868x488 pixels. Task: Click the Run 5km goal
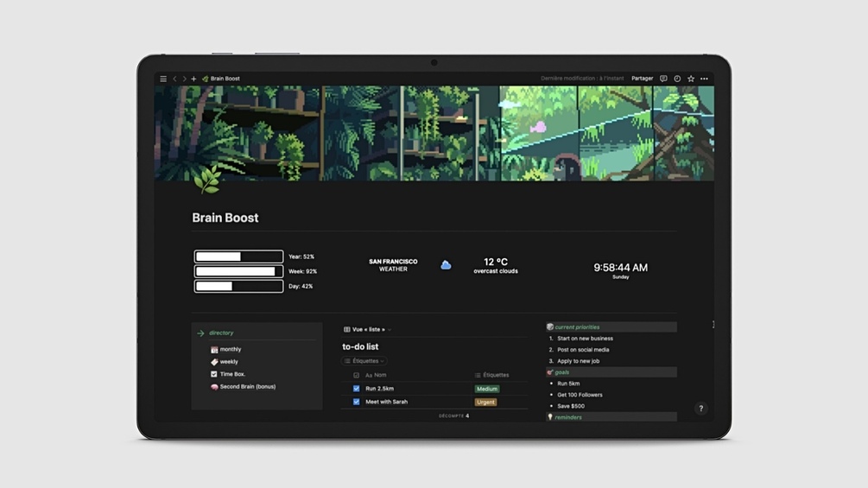click(x=568, y=383)
